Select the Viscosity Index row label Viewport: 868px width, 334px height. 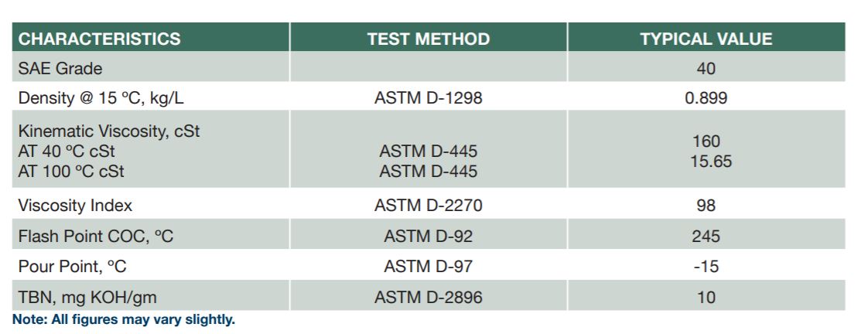coord(75,206)
